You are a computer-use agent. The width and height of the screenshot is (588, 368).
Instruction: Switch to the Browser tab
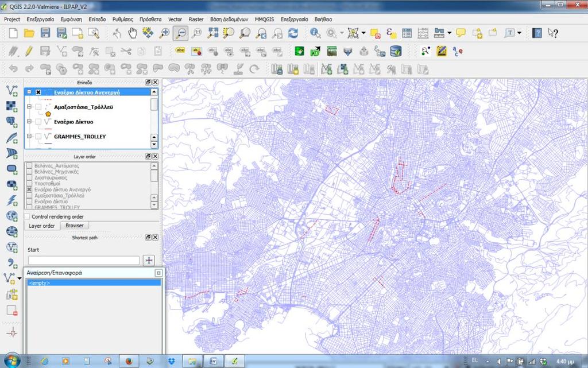(74, 226)
